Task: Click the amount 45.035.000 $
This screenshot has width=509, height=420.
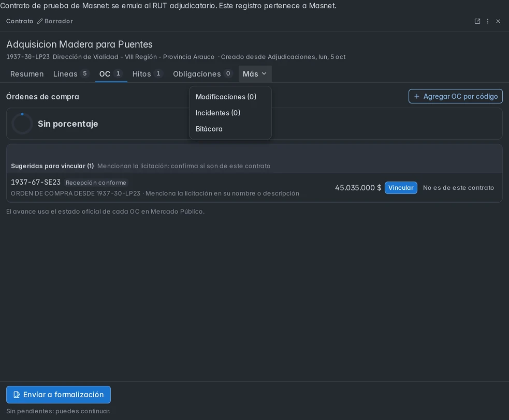Action: pos(358,188)
